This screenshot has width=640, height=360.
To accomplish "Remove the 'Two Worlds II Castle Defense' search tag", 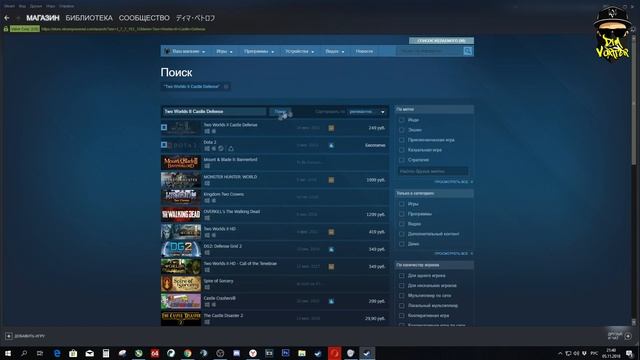I will point(226,87).
